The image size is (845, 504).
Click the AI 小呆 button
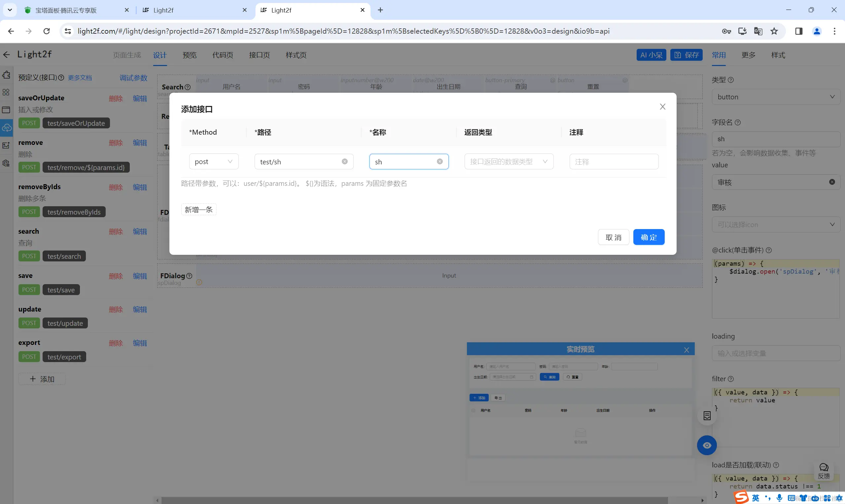pos(651,55)
